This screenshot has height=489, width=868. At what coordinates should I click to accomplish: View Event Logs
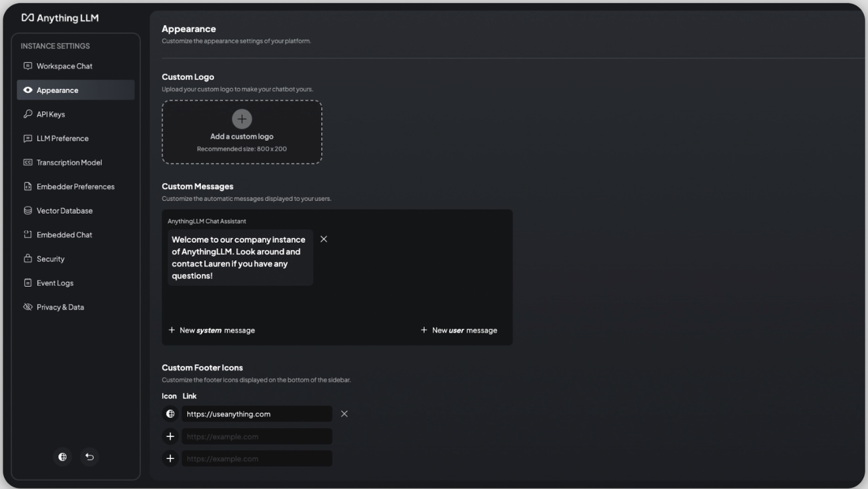[76, 283]
